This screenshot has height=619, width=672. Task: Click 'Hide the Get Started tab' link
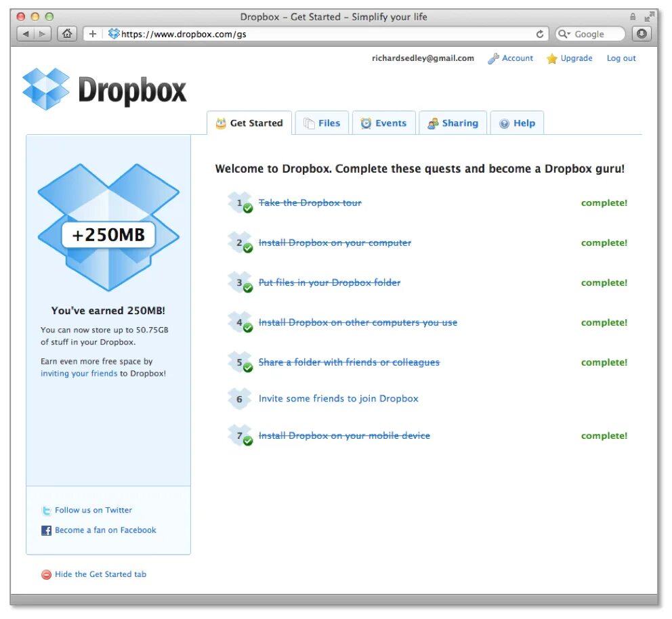point(101,574)
